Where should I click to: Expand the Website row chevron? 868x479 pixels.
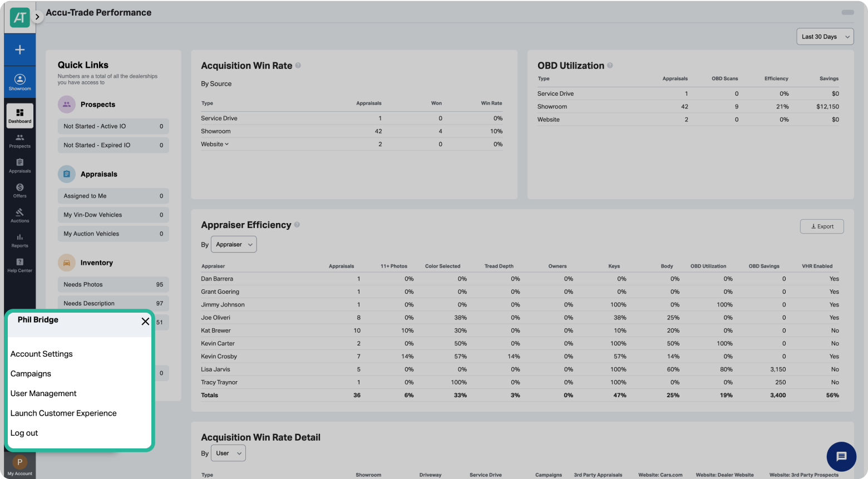pyautogui.click(x=227, y=144)
